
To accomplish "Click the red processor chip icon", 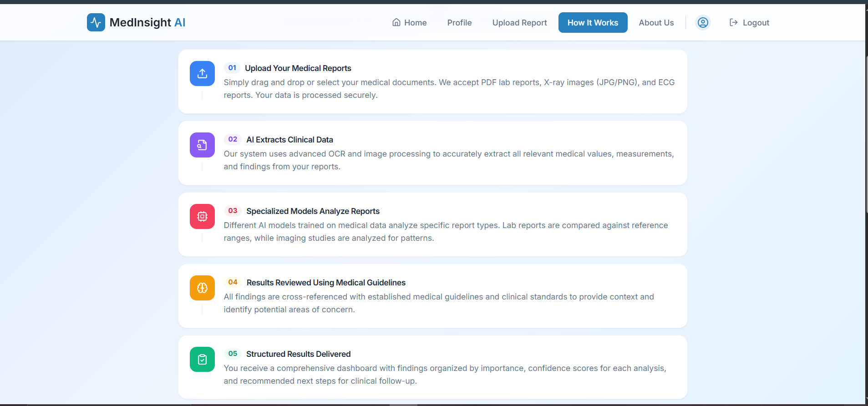I will [202, 217].
